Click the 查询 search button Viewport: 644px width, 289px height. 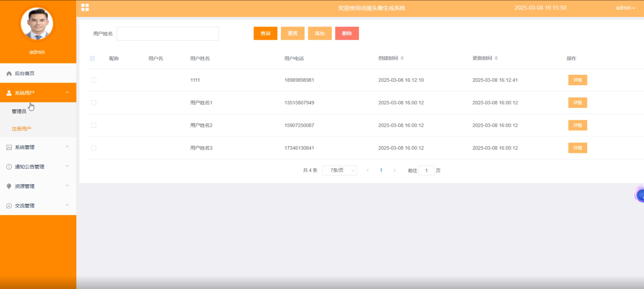click(265, 33)
